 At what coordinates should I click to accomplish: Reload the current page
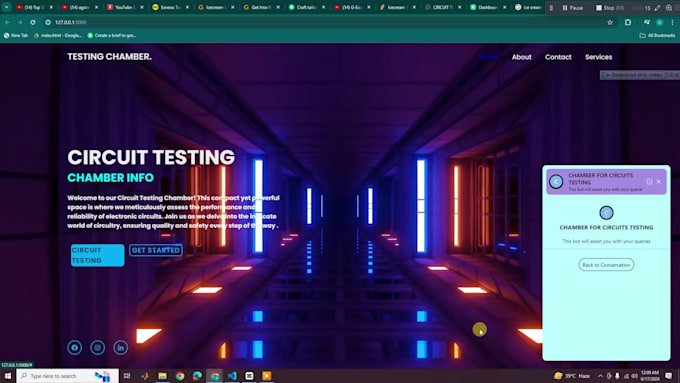click(x=33, y=22)
